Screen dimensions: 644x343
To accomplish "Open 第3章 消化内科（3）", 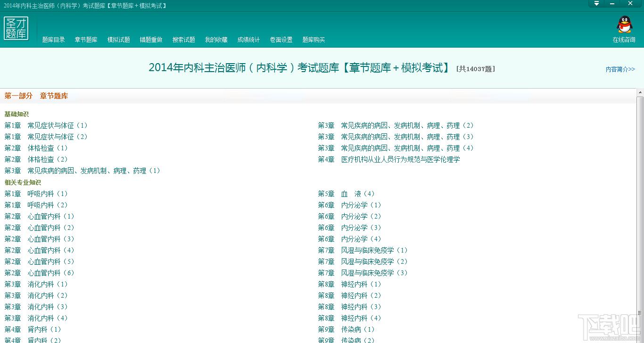I will (x=36, y=307).
